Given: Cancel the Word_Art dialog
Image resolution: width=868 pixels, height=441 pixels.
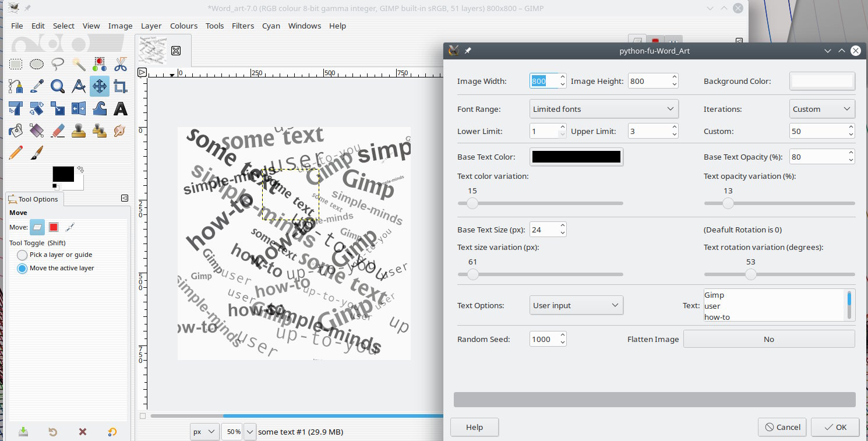Looking at the screenshot, I should point(782,427).
